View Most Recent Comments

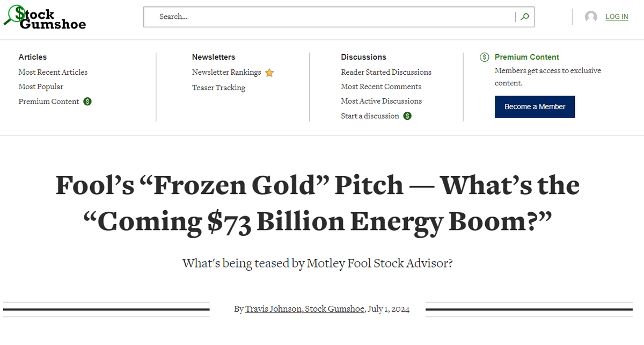[x=381, y=87]
